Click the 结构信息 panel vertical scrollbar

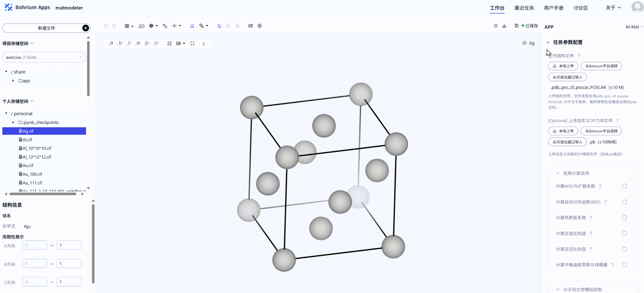[93, 244]
